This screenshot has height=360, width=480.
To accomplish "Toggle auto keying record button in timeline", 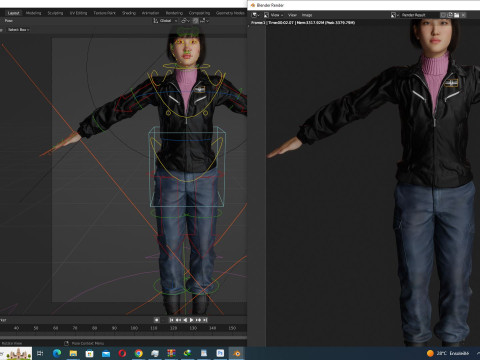I will 156,320.
